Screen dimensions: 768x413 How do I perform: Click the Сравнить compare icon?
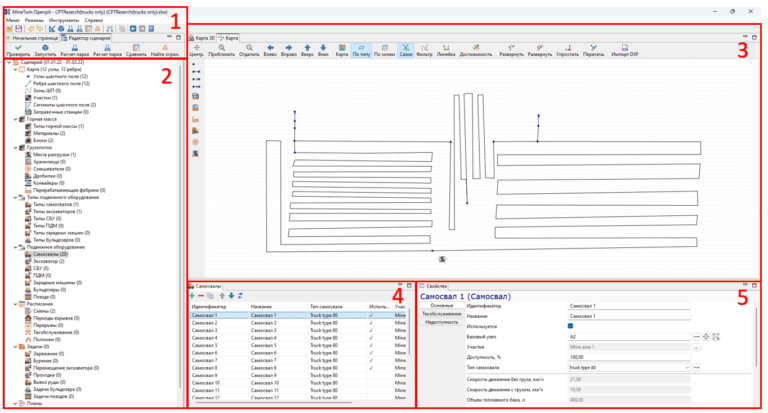point(136,48)
